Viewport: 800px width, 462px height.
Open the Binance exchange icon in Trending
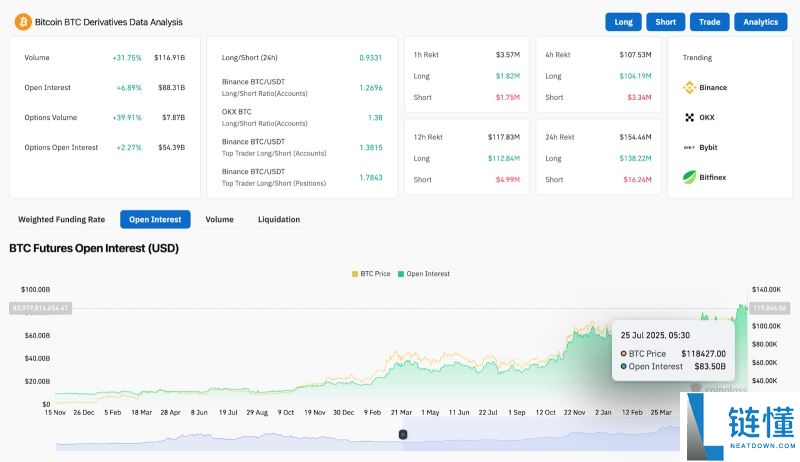(689, 88)
